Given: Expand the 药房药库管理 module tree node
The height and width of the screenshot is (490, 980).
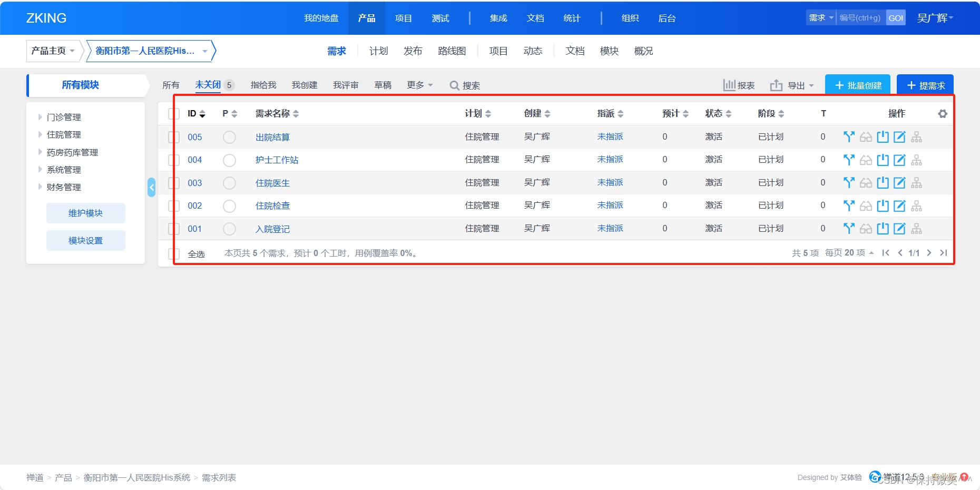Looking at the screenshot, I should tap(40, 152).
